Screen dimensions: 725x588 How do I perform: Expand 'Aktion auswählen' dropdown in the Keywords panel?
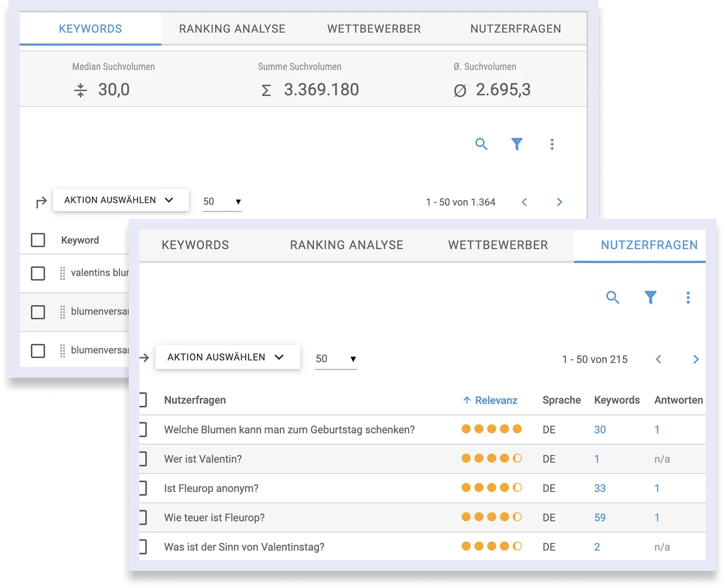121,200
